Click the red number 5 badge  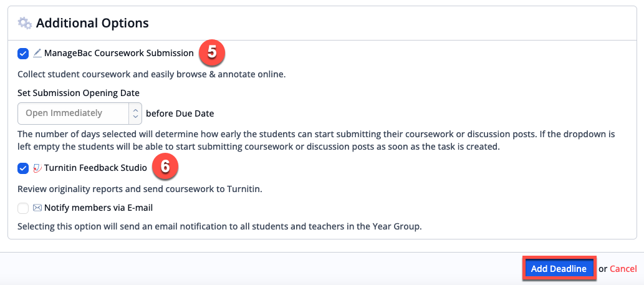[211, 53]
